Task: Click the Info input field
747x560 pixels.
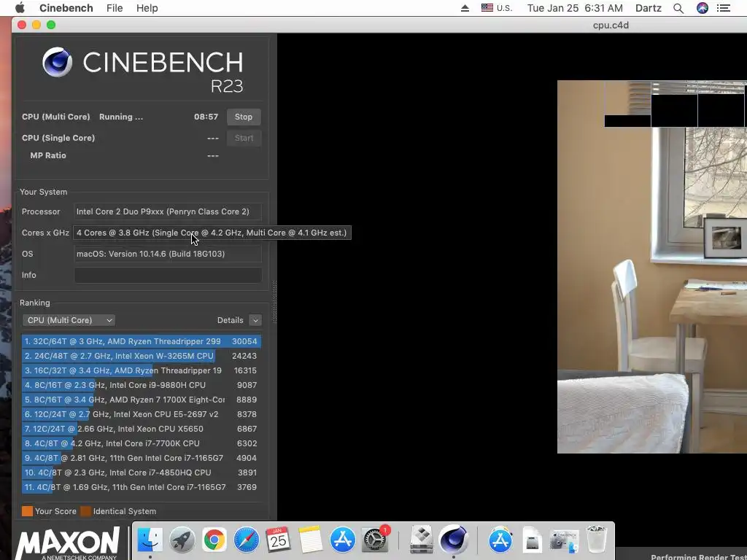Action: tap(168, 275)
